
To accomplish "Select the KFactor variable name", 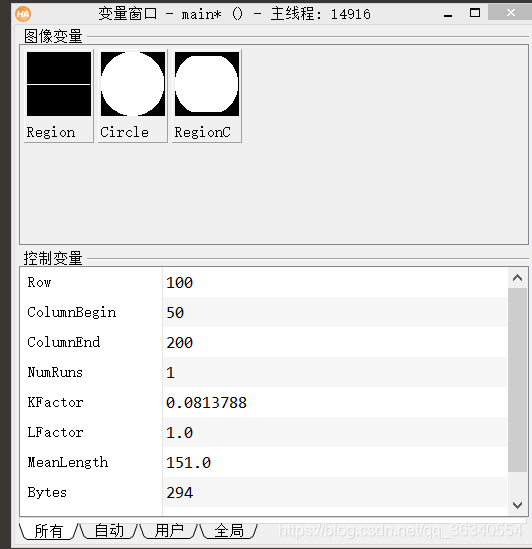I will pyautogui.click(x=55, y=403).
